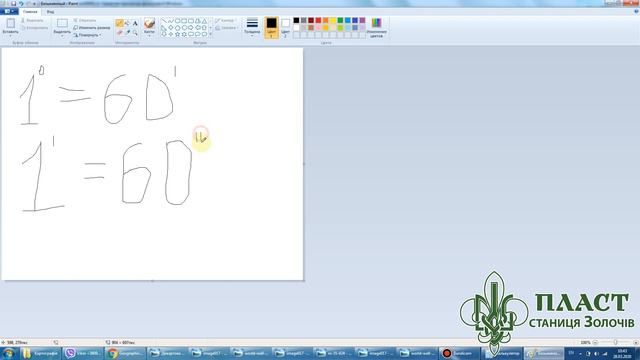This screenshot has width=640, height=360.
Task: Click the zoom out minus button
Action: [x=596, y=342]
